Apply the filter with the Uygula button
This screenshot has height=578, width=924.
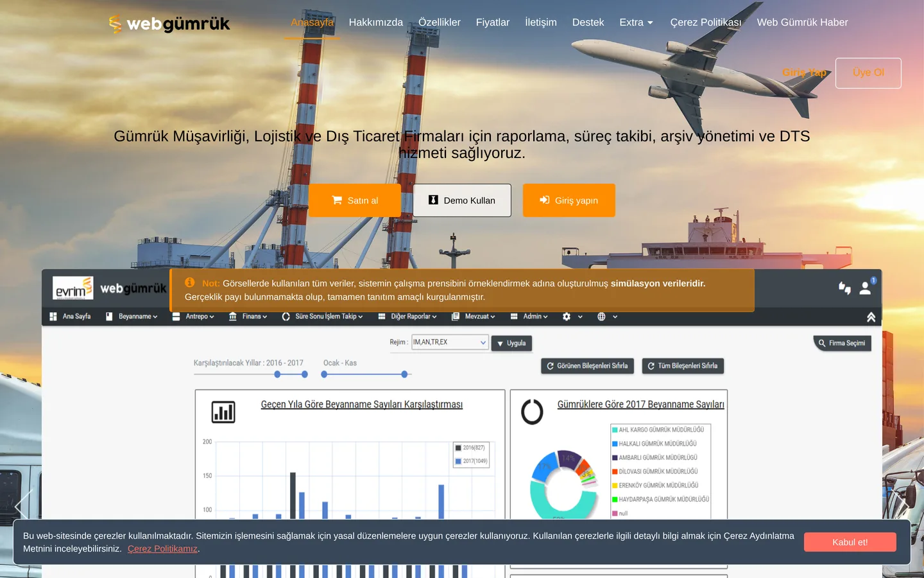click(511, 344)
